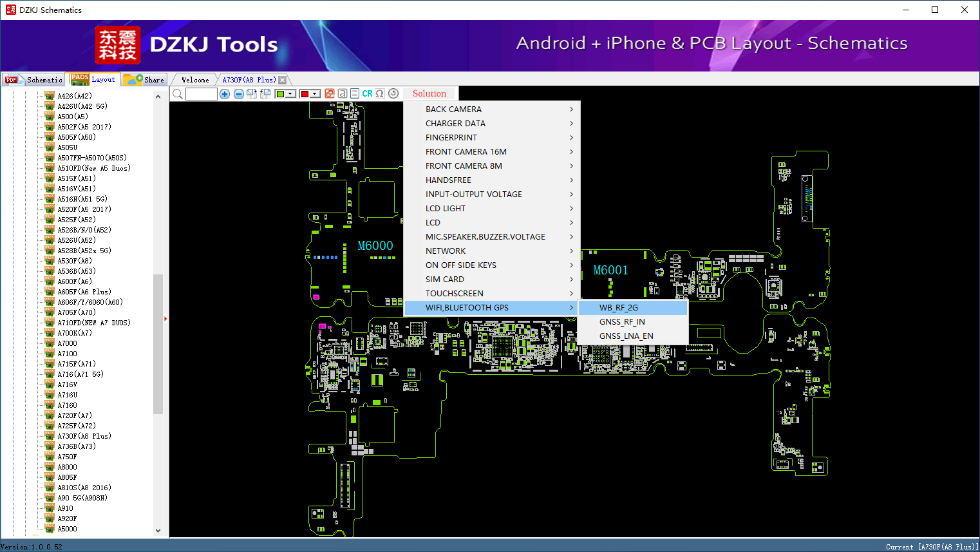
Task: Select FRONT CAMERA 16M menu entry
Action: [492, 152]
